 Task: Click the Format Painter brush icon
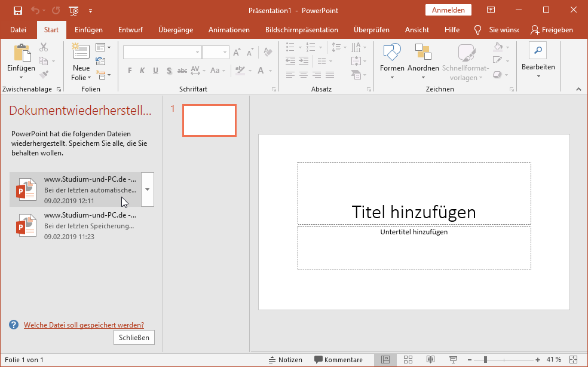pos(44,75)
